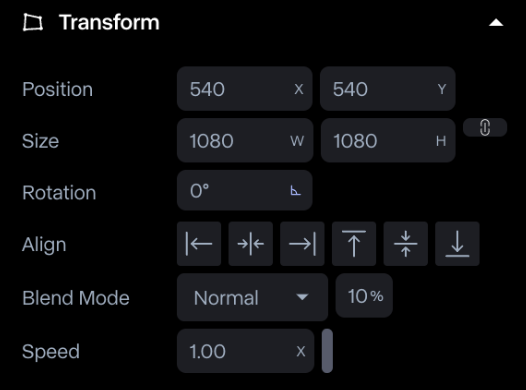Collapse the Transform section arrow

[x=496, y=23]
